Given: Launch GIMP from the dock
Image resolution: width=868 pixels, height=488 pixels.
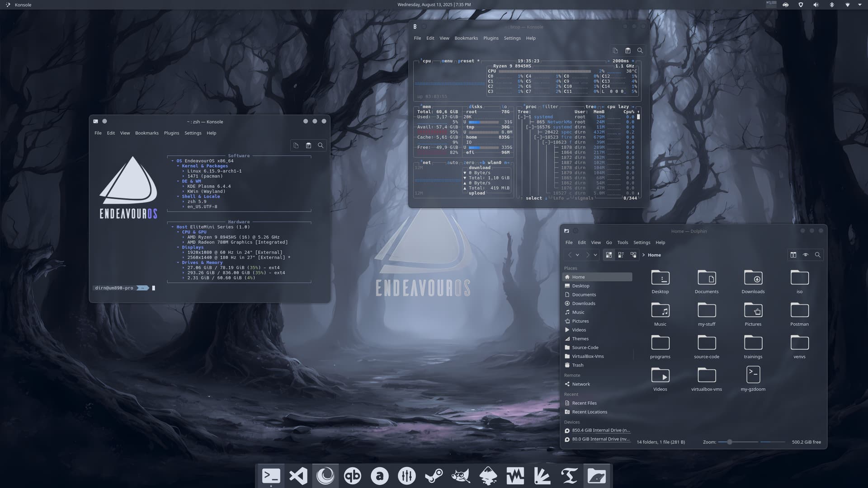Looking at the screenshot, I should coord(461,476).
